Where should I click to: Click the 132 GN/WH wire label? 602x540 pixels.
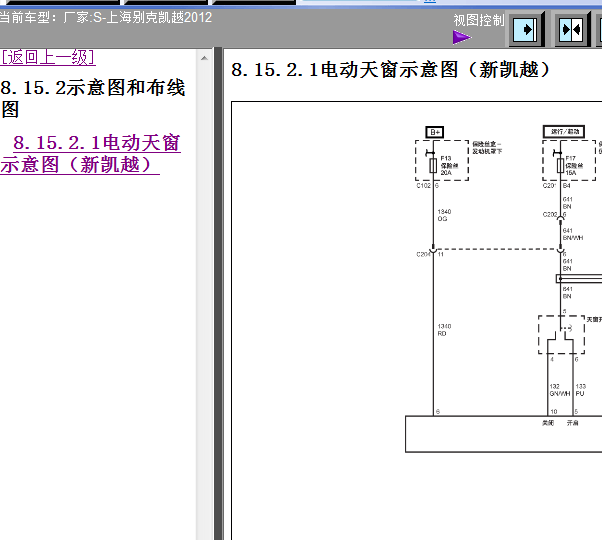click(559, 390)
